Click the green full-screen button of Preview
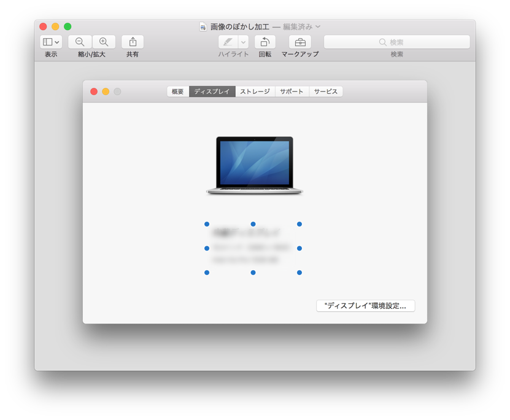 click(68, 26)
